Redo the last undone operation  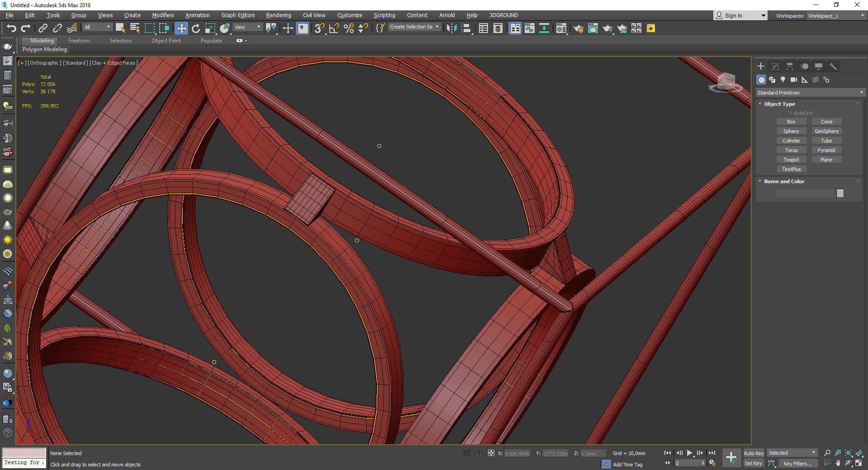coord(26,28)
